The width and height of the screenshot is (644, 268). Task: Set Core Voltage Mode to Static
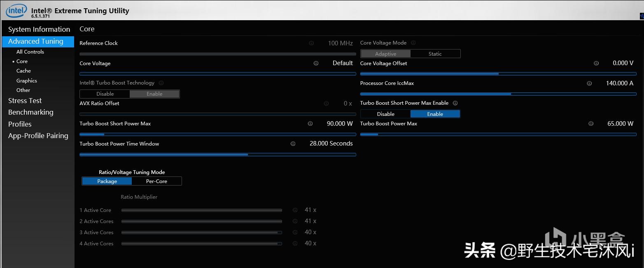pyautogui.click(x=435, y=54)
